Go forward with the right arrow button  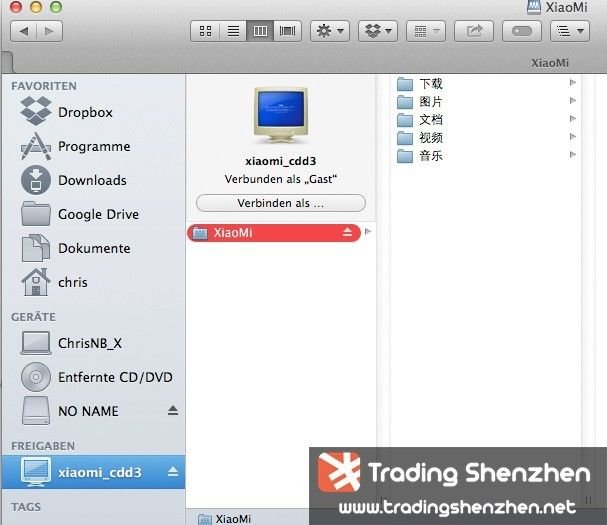click(49, 31)
